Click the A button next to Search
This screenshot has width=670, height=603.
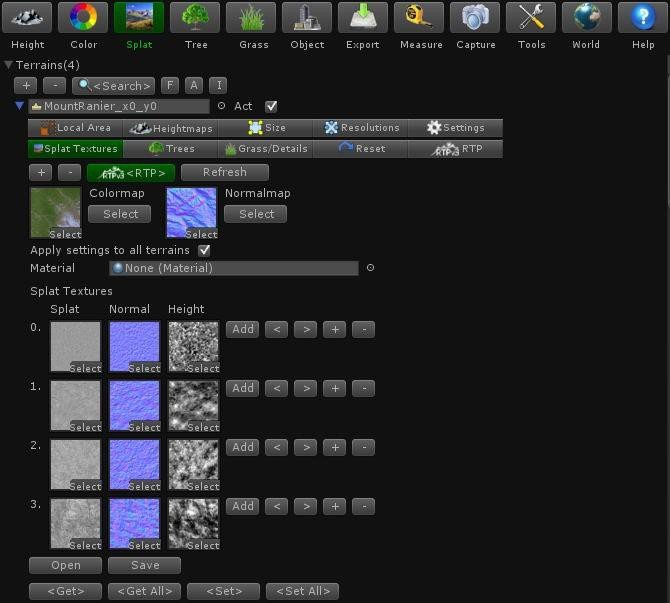(x=194, y=85)
